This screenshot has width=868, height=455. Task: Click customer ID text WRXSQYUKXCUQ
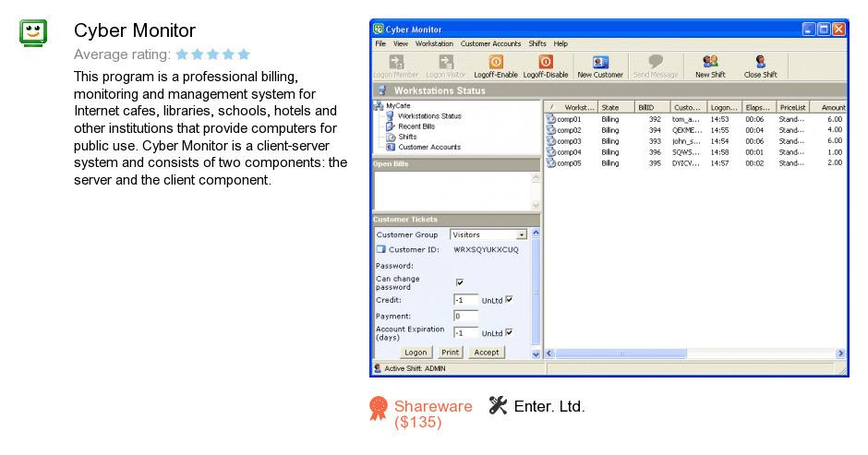pyautogui.click(x=486, y=249)
